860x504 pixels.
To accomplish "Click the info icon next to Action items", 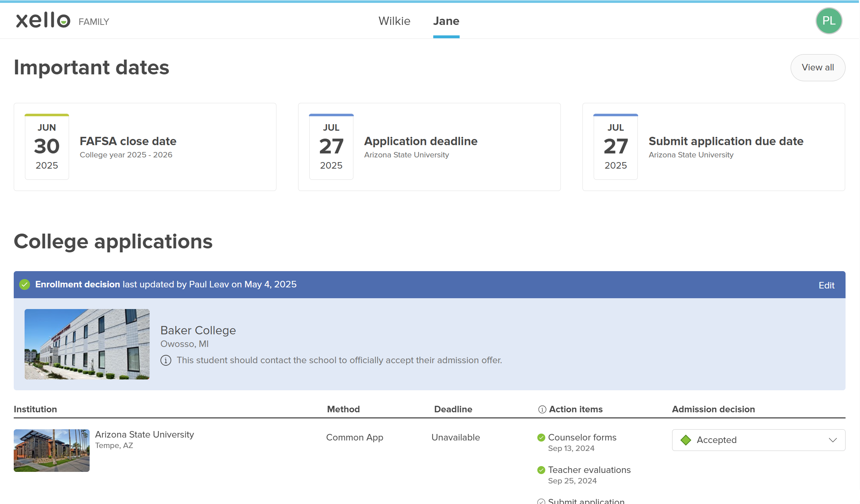I will coord(542,409).
